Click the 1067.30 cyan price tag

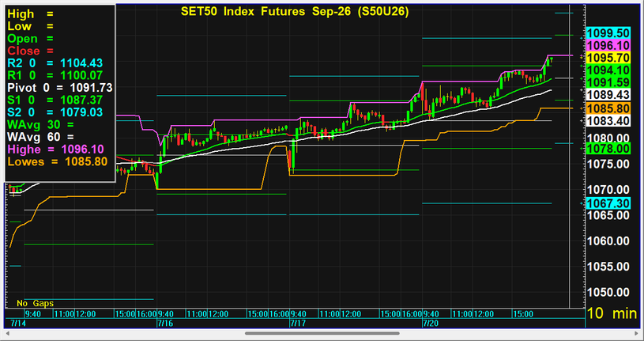coord(608,203)
